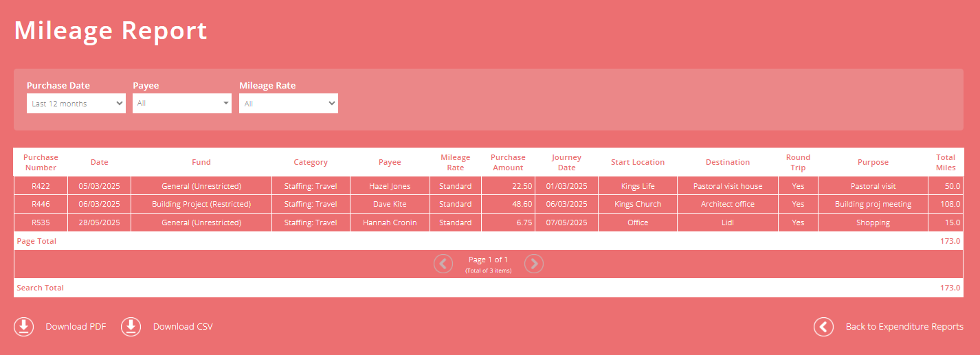Select purchase number R446
The image size is (980, 355).
(x=41, y=205)
